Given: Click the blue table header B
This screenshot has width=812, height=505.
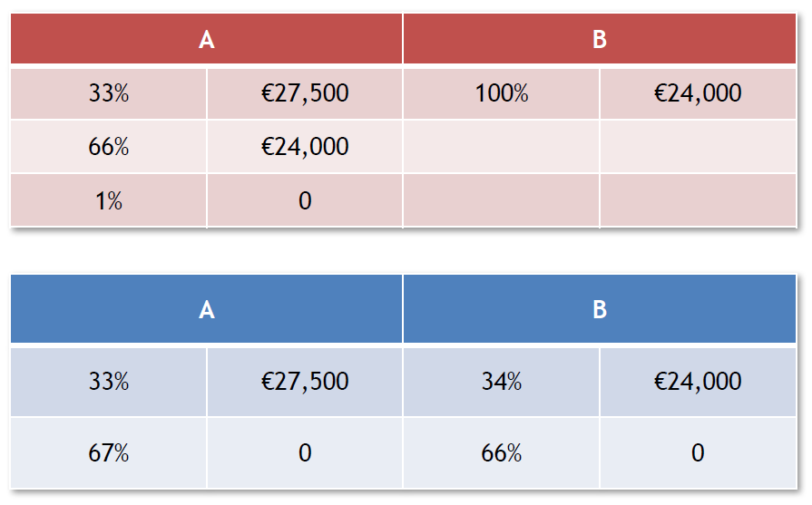Looking at the screenshot, I should [600, 309].
